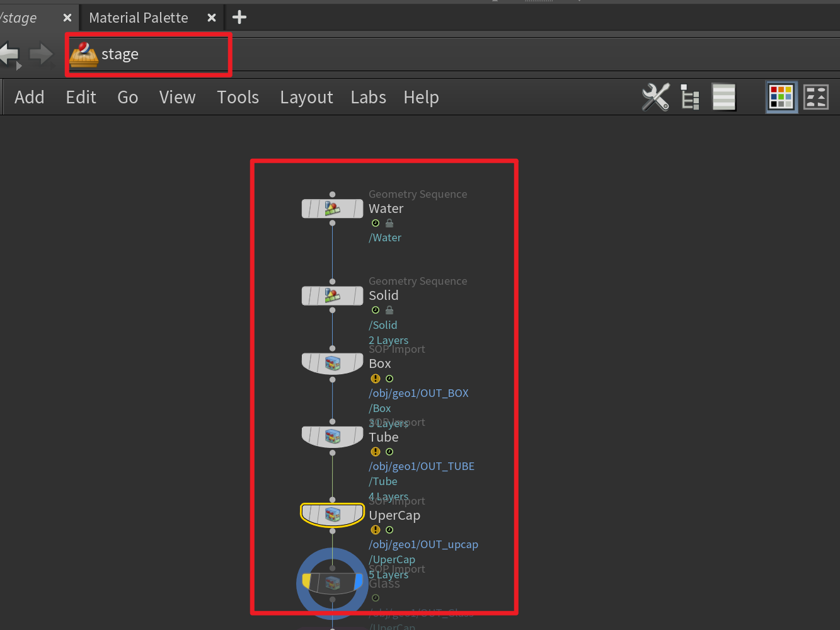Screen dimensions: 840x630
Task: Open the Help menu
Action: [x=422, y=98]
